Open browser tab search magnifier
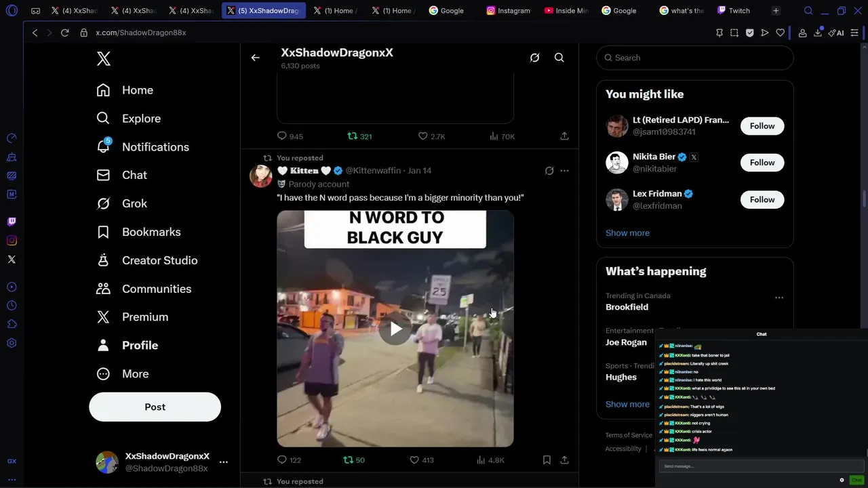 tap(808, 11)
